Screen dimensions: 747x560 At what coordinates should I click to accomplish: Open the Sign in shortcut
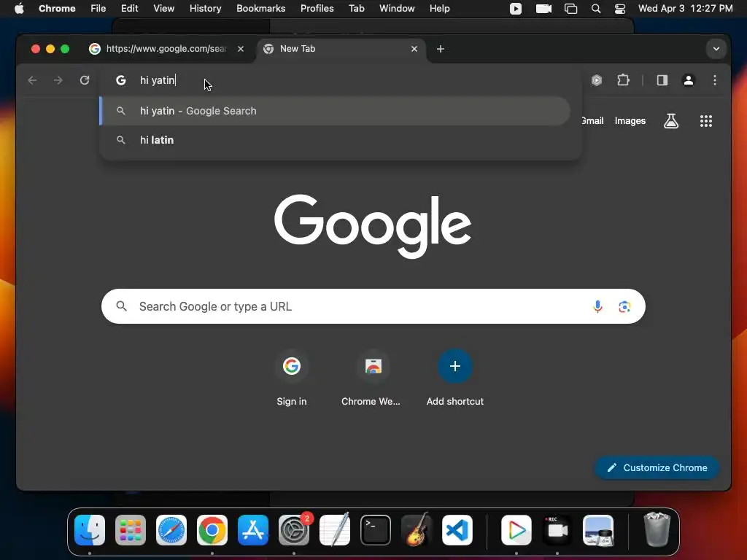pyautogui.click(x=292, y=379)
